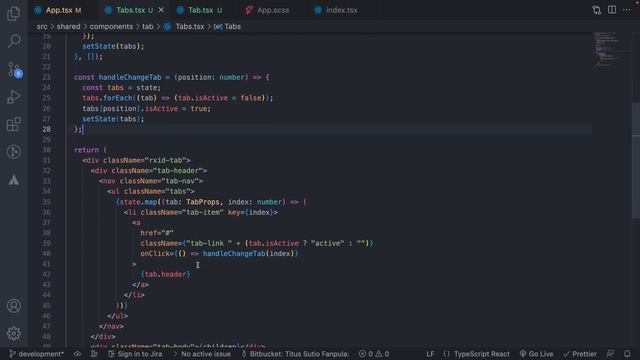Open the Explorer view in activity bar

[13, 14]
